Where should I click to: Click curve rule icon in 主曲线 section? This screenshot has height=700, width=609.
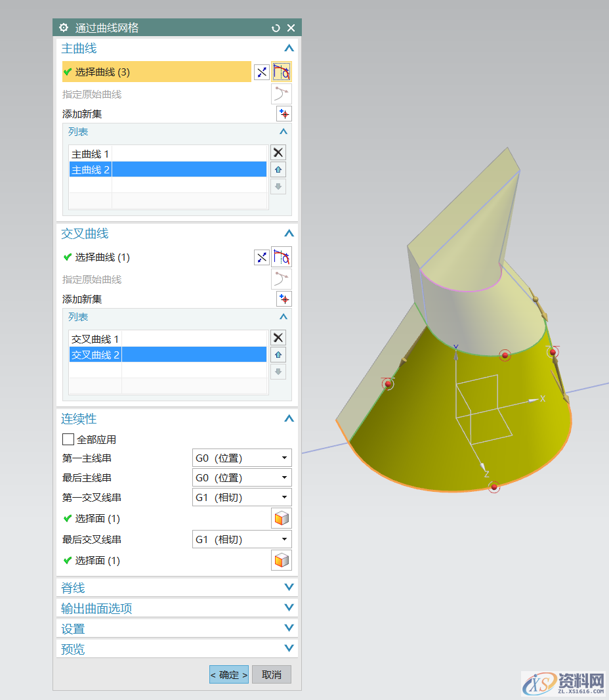[x=282, y=72]
